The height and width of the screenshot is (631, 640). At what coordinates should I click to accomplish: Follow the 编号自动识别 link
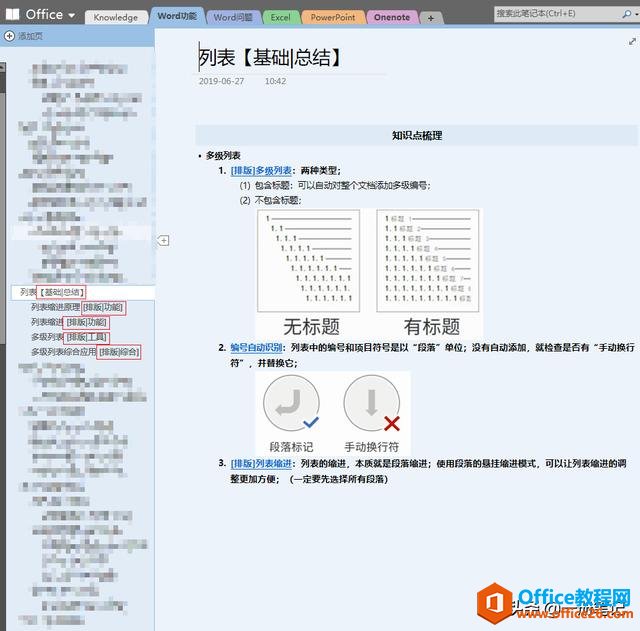click(256, 347)
